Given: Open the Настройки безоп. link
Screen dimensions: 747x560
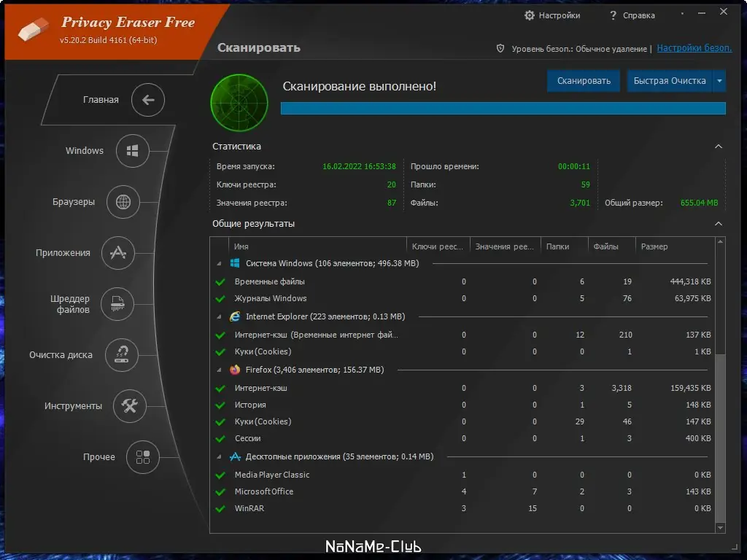Looking at the screenshot, I should (694, 47).
